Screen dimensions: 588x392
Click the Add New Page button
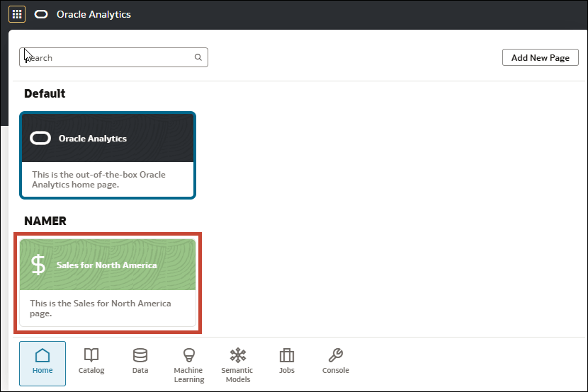click(x=541, y=57)
